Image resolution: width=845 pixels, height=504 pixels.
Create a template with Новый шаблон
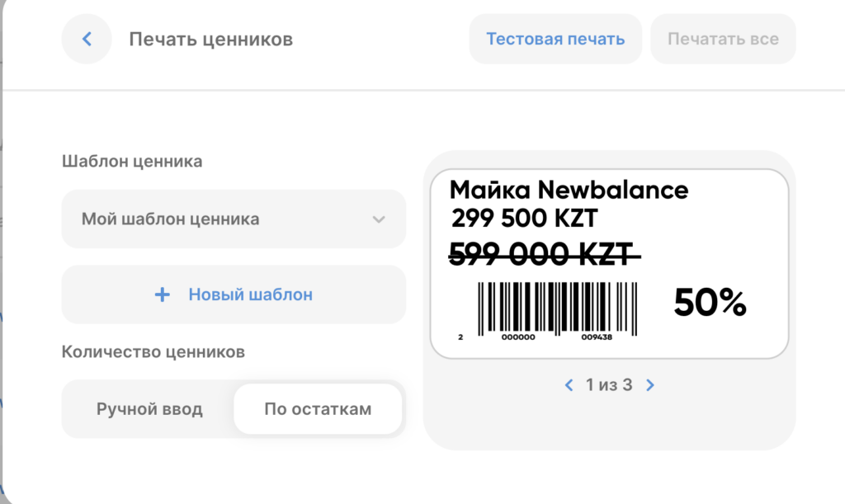[x=234, y=294]
